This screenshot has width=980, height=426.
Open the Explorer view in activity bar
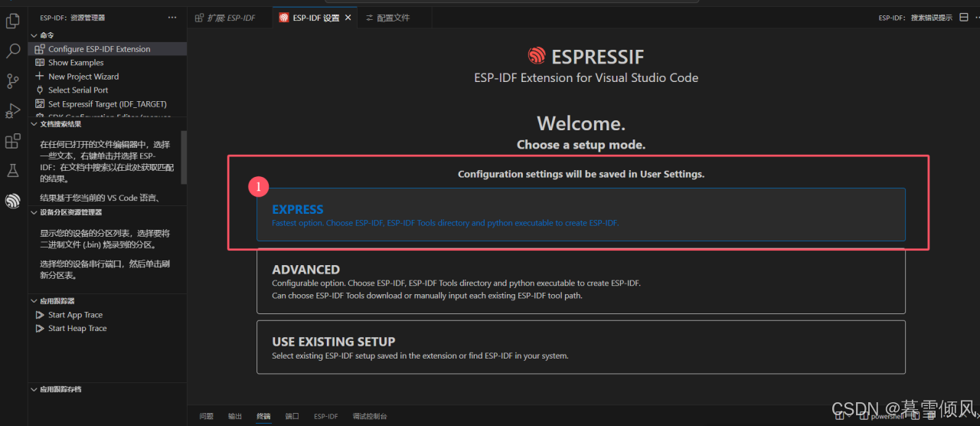(x=12, y=21)
